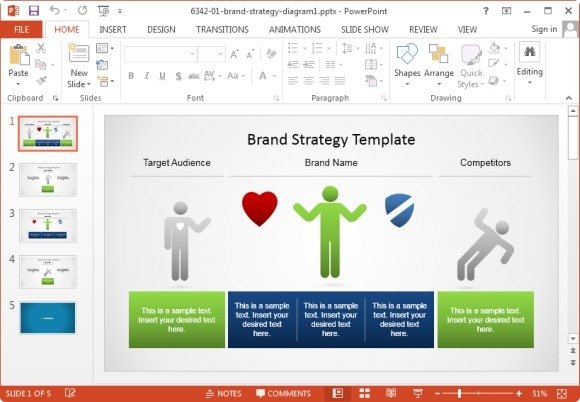
Task: Toggle right text alignment
Action: pos(324,80)
